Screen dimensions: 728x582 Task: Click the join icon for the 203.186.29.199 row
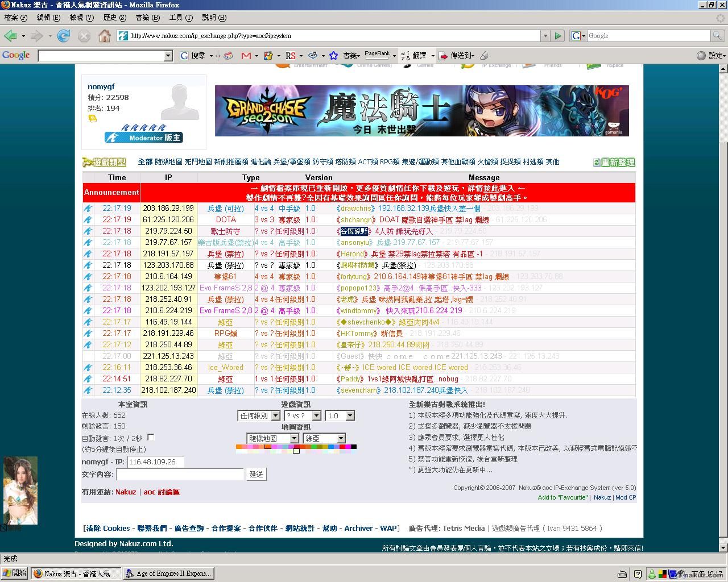pos(88,209)
